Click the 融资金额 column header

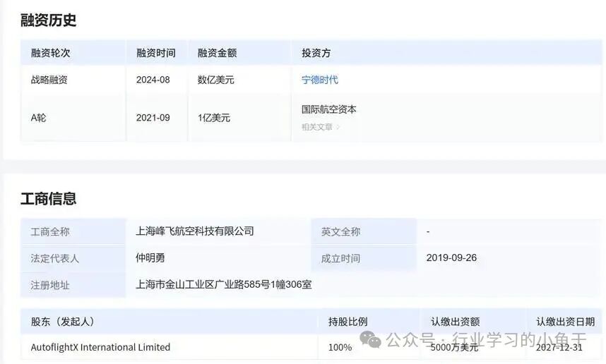[218, 53]
